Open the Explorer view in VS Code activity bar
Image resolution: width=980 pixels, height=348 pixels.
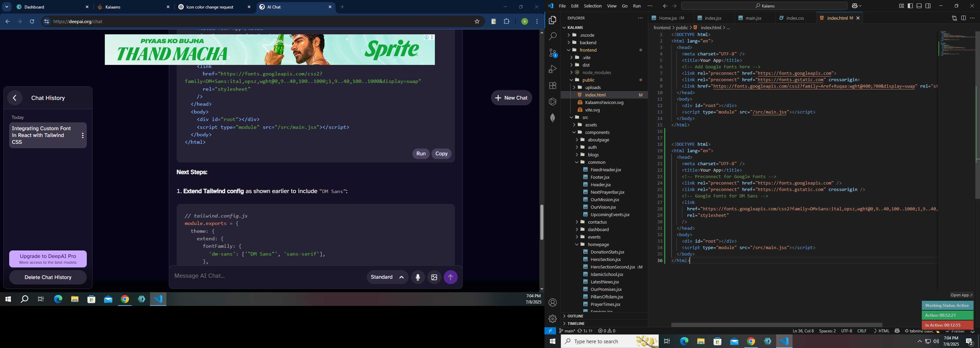point(552,20)
